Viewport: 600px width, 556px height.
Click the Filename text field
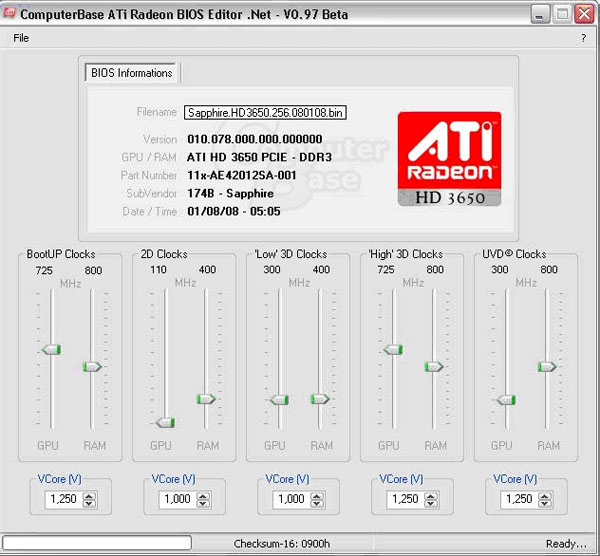(265, 113)
